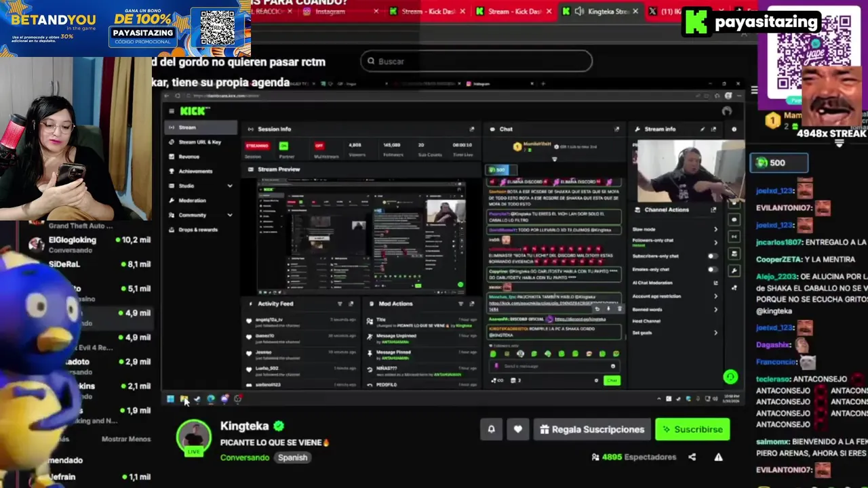Toggle Emotes-only chat switch
This screenshot has width=868, height=488.
point(713,269)
